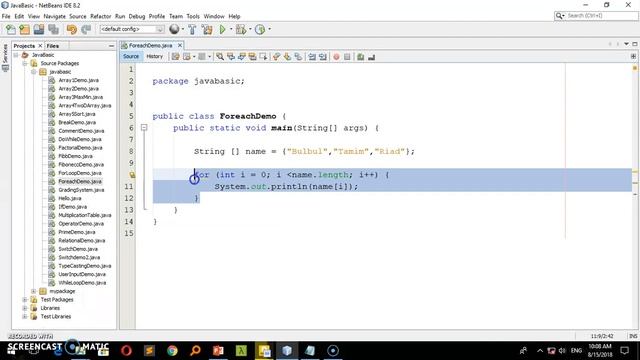Image resolution: width=640 pixels, height=360 pixels.
Task: Click Shift Line Right icon
Action: pos(323,57)
